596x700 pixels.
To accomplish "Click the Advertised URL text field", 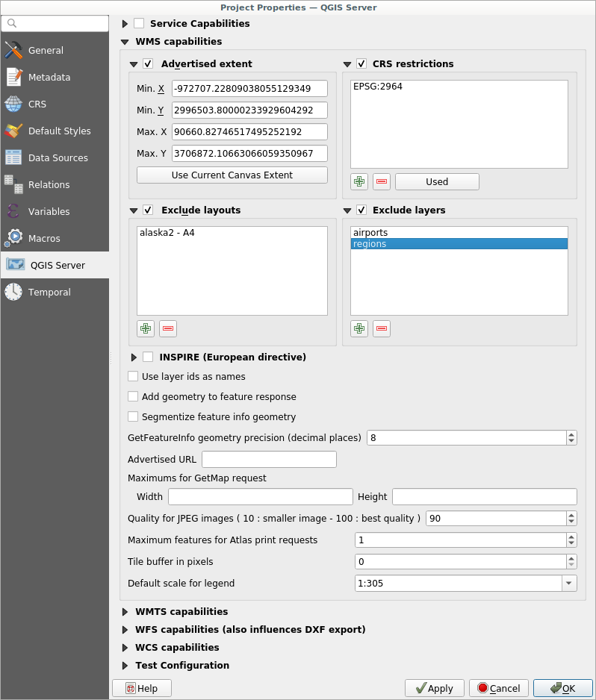I will point(269,460).
